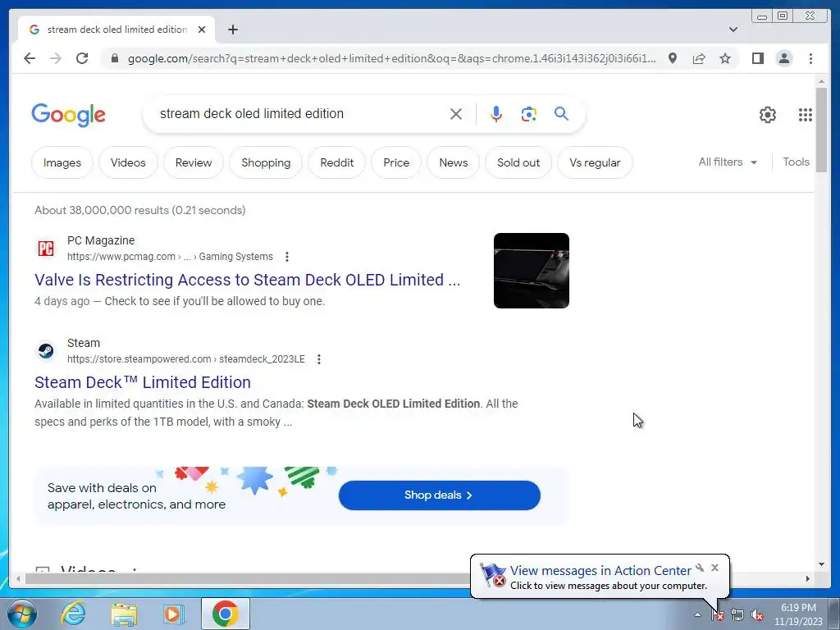Viewport: 840px width, 630px height.
Task: Click the PC Magazine source name
Action: click(x=101, y=240)
